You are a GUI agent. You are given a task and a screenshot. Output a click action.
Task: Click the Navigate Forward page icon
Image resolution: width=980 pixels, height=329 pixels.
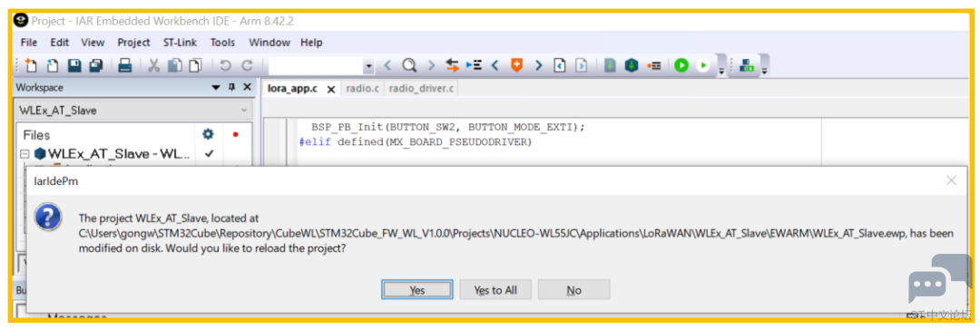click(582, 65)
